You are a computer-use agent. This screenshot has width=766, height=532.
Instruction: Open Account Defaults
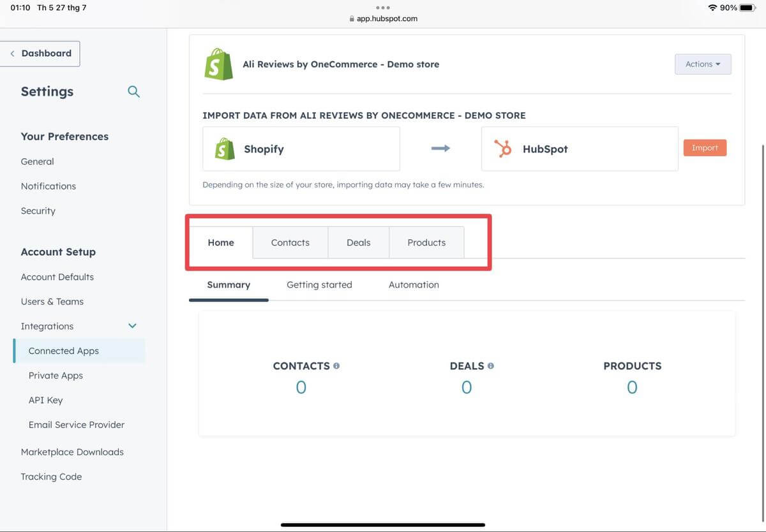57,277
